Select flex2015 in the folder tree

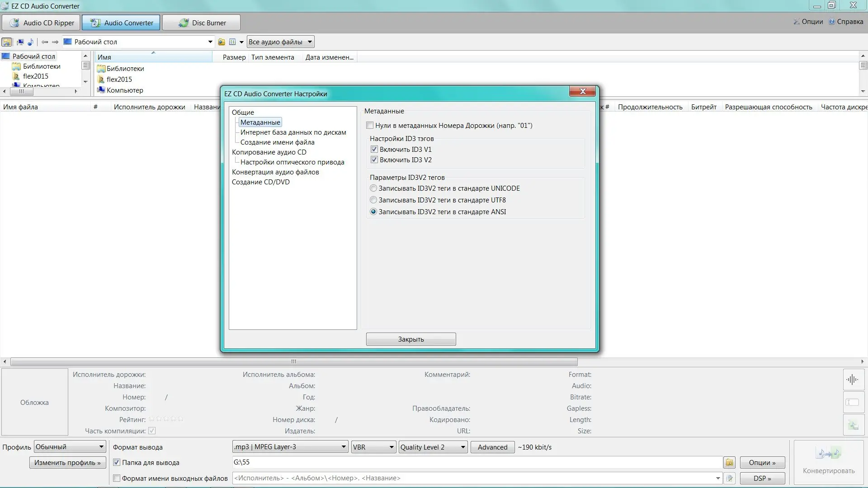(36, 76)
